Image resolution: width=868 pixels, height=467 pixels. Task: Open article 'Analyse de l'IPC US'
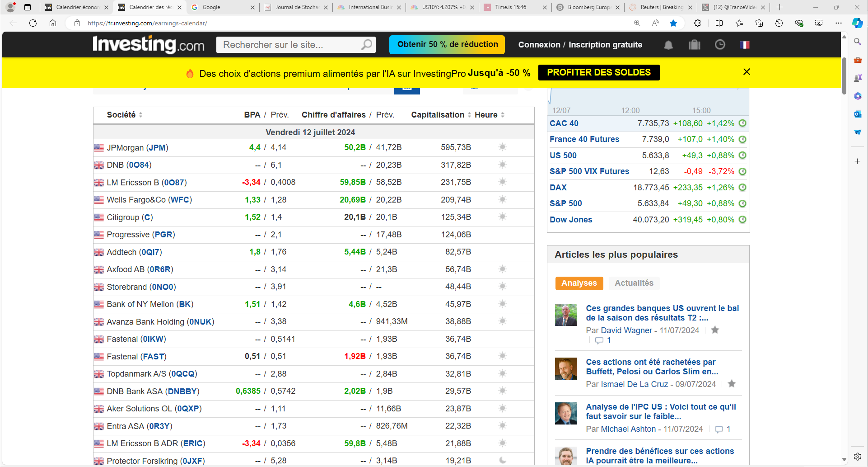661,411
